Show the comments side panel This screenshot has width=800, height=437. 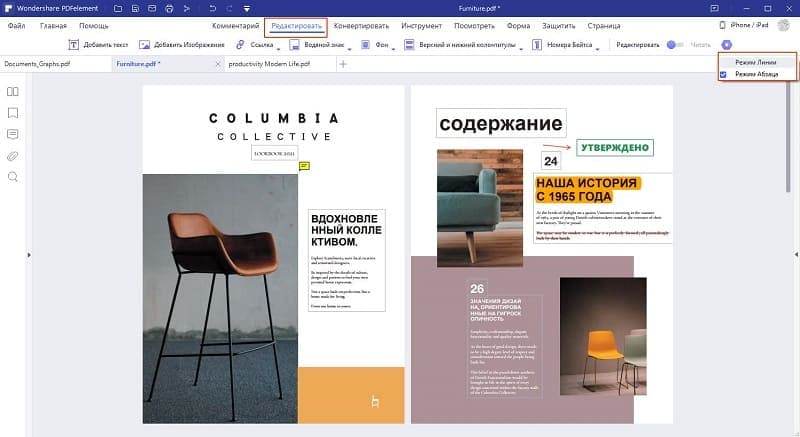coord(13,134)
